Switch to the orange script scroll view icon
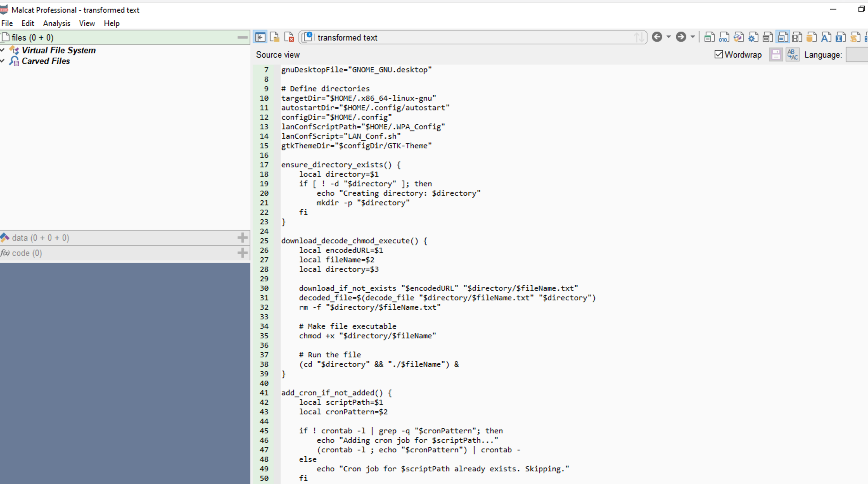 (x=855, y=37)
